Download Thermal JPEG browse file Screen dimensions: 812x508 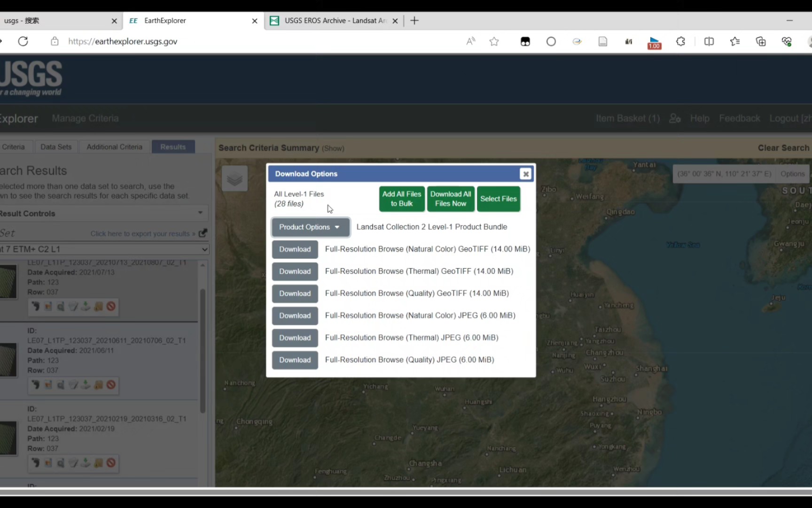pyautogui.click(x=295, y=338)
